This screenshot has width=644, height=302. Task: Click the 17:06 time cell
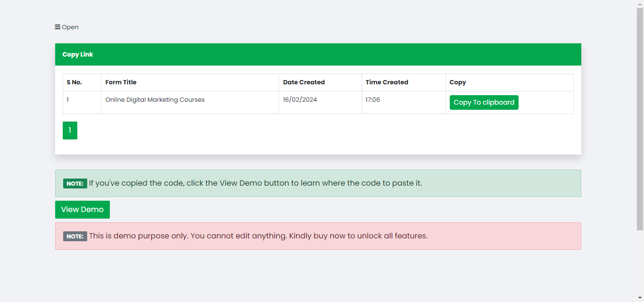(x=372, y=100)
